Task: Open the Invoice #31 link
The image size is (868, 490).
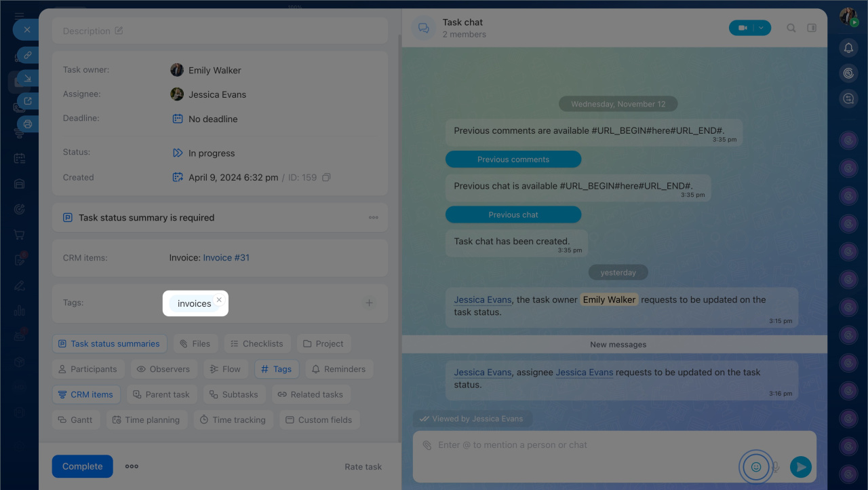Action: [226, 258]
